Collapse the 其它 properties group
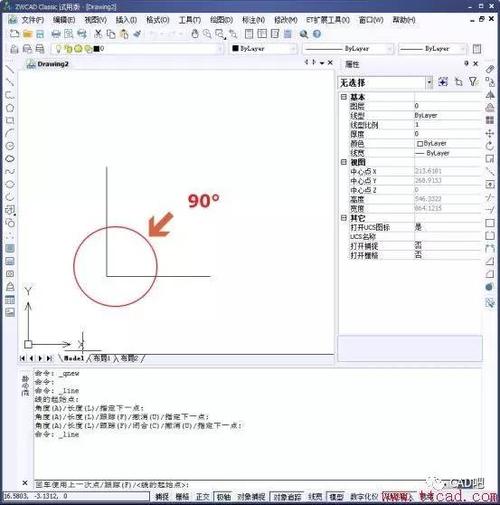 (x=344, y=218)
